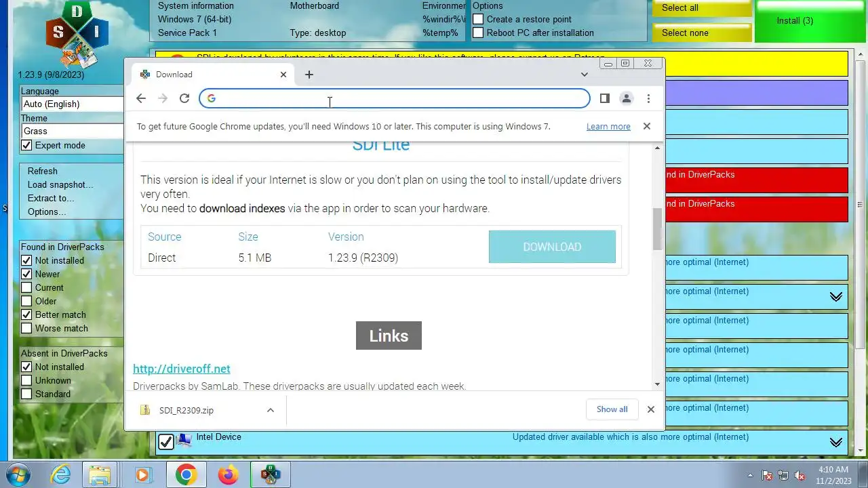868x488 pixels.
Task: Click Google icon in address bar
Action: [211, 98]
